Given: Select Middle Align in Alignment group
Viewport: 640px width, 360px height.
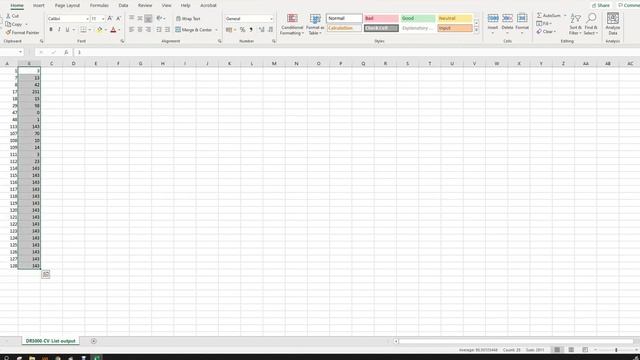Looking at the screenshot, I should 140,18.
